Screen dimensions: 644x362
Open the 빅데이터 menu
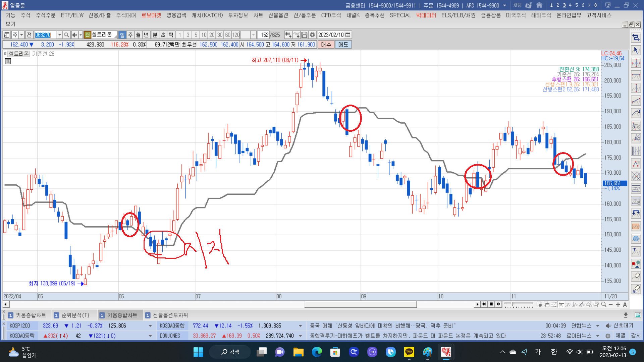426,15
